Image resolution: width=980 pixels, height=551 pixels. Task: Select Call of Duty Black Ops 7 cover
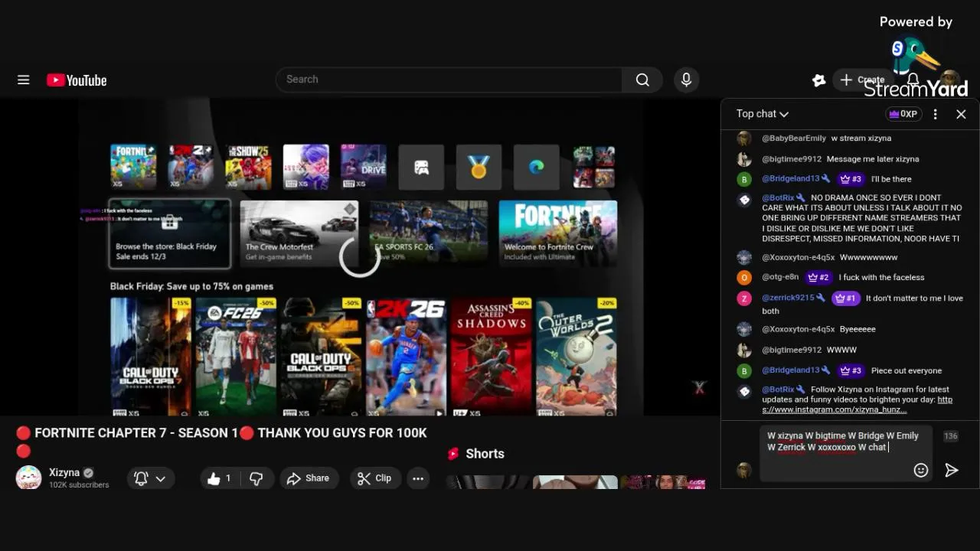pyautogui.click(x=151, y=357)
